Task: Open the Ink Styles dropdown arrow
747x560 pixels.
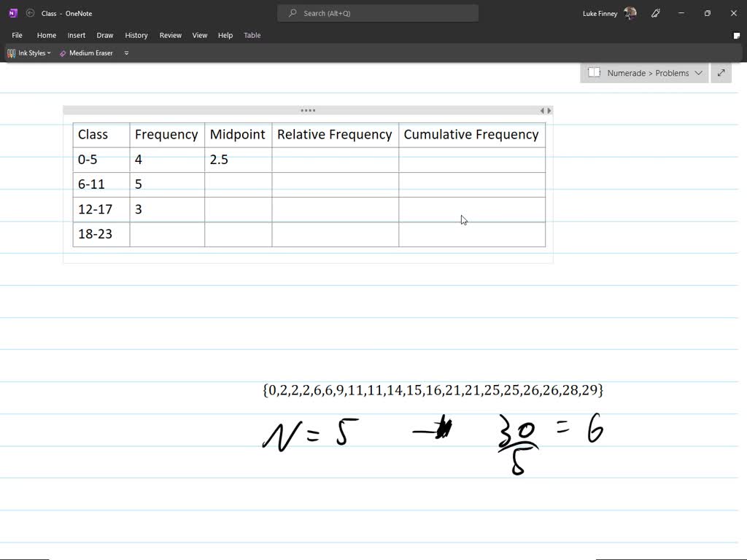Action: [48, 52]
